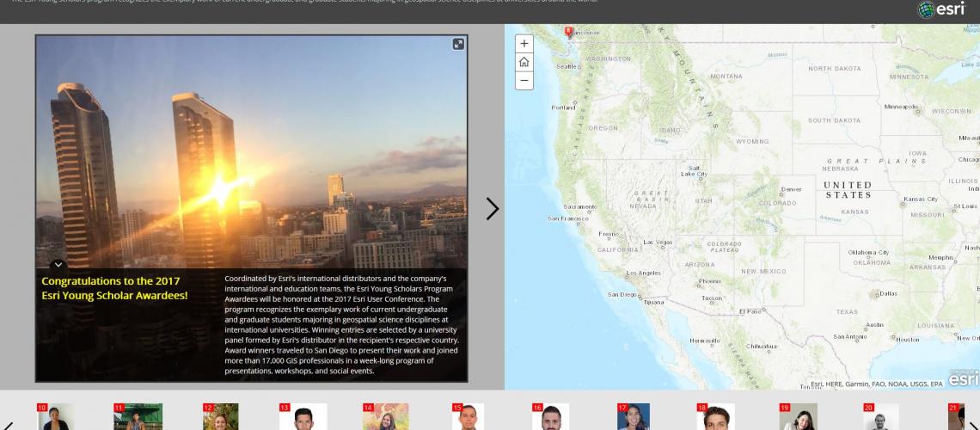Click the Las Vegas label on the map
980x430 pixels.
click(658, 242)
